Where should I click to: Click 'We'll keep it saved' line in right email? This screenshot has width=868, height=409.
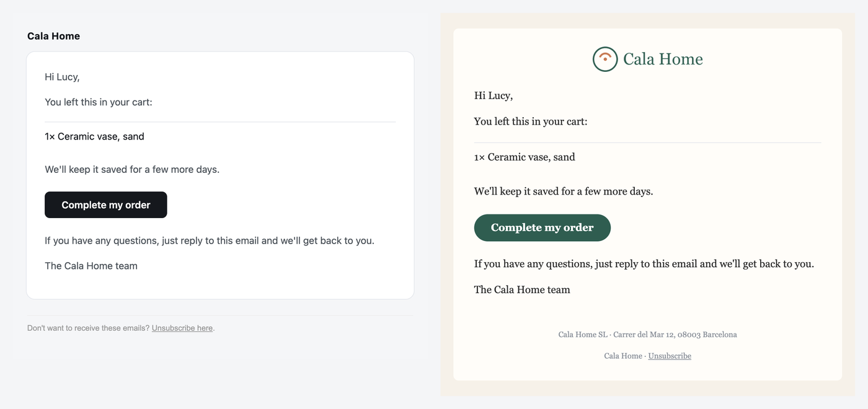(564, 191)
